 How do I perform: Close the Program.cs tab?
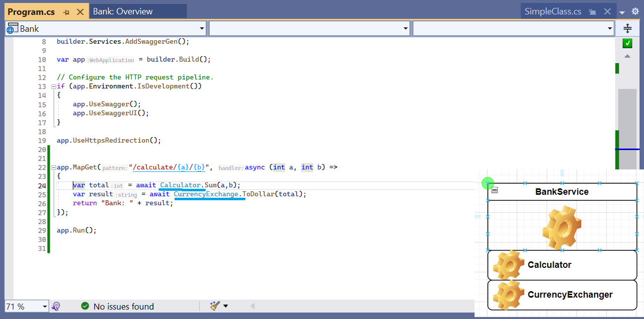80,12
